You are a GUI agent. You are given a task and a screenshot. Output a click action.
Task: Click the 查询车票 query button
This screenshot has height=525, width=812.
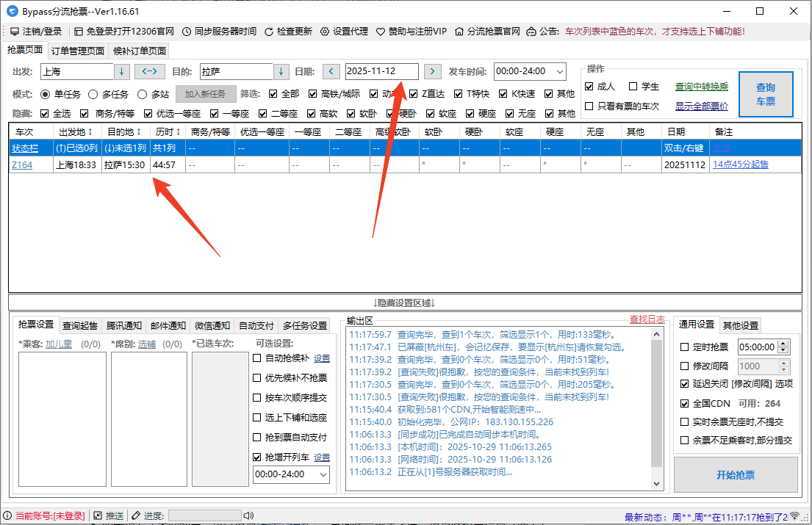[765, 94]
